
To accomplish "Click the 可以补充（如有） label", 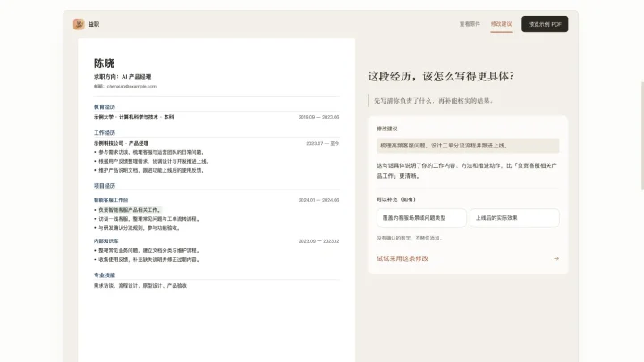I will pos(396,199).
